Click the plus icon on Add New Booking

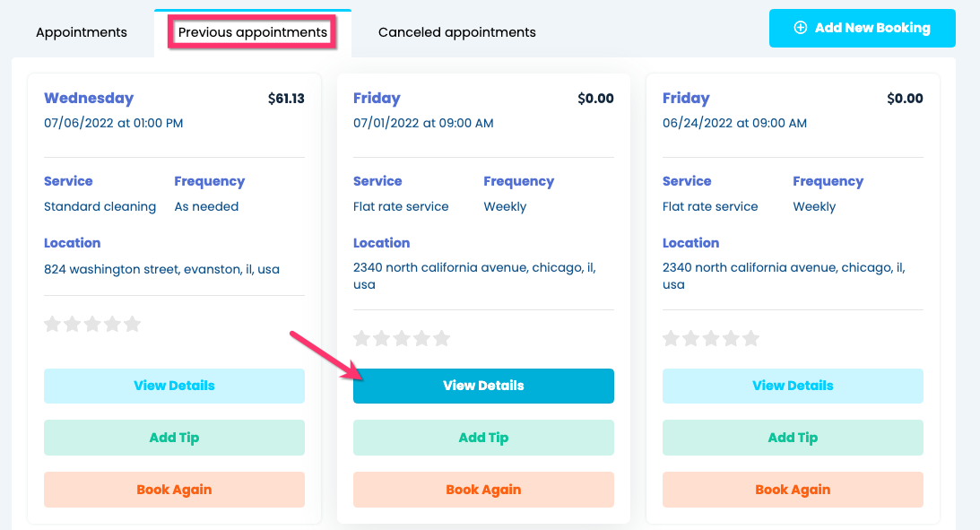click(x=801, y=28)
